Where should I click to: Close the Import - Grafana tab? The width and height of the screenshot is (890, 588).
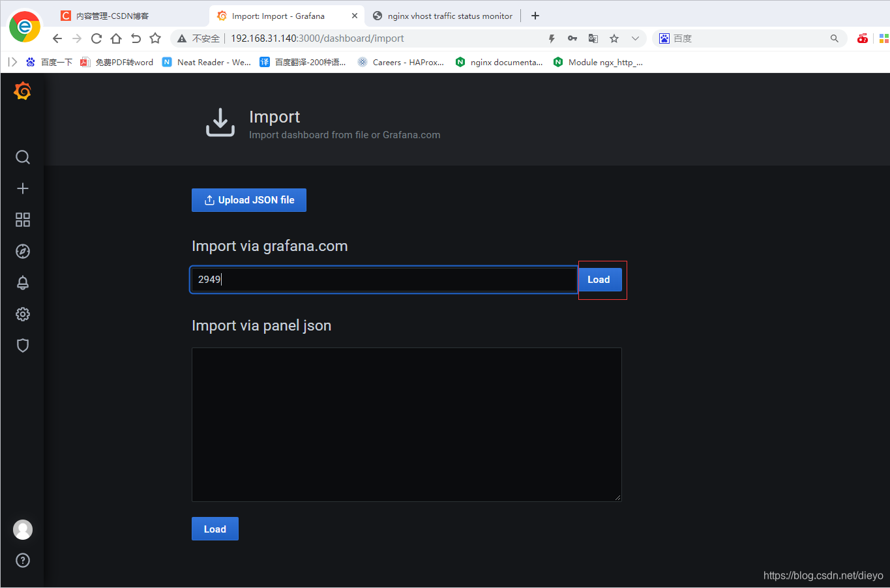tap(355, 16)
